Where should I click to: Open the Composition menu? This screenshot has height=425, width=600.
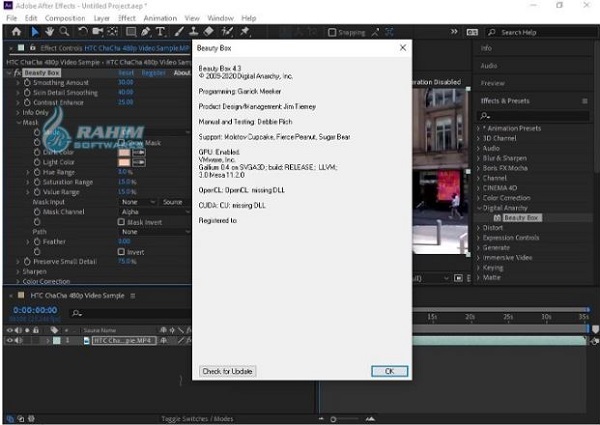click(x=65, y=18)
